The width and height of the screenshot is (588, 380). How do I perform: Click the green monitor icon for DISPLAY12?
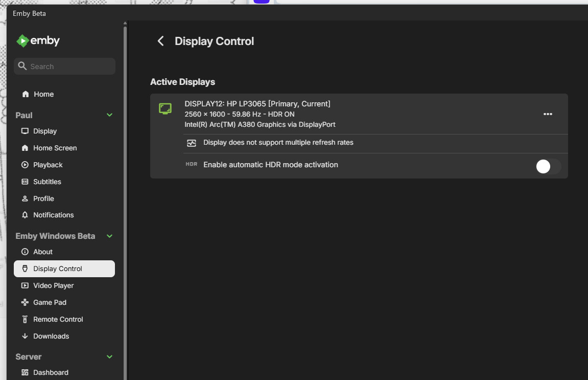pyautogui.click(x=165, y=108)
